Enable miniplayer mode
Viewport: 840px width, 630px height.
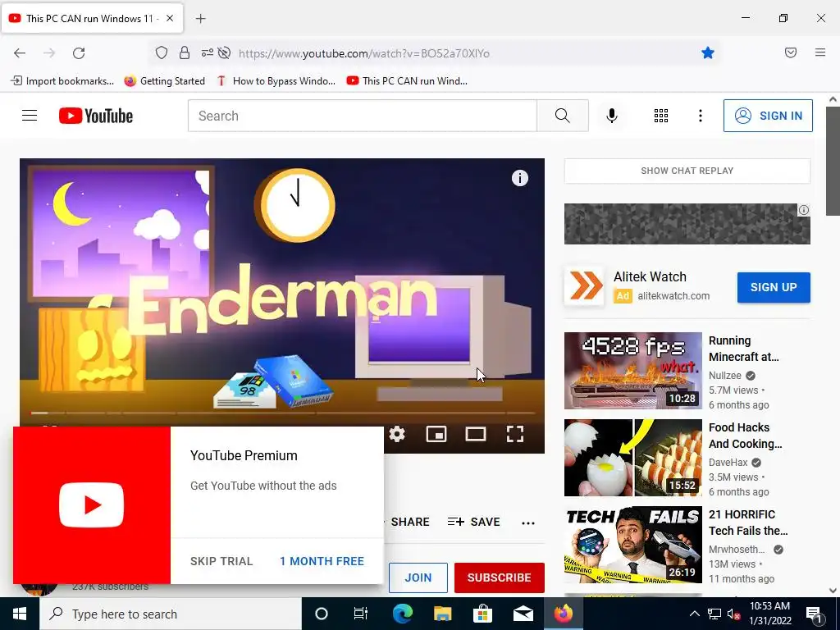point(436,434)
